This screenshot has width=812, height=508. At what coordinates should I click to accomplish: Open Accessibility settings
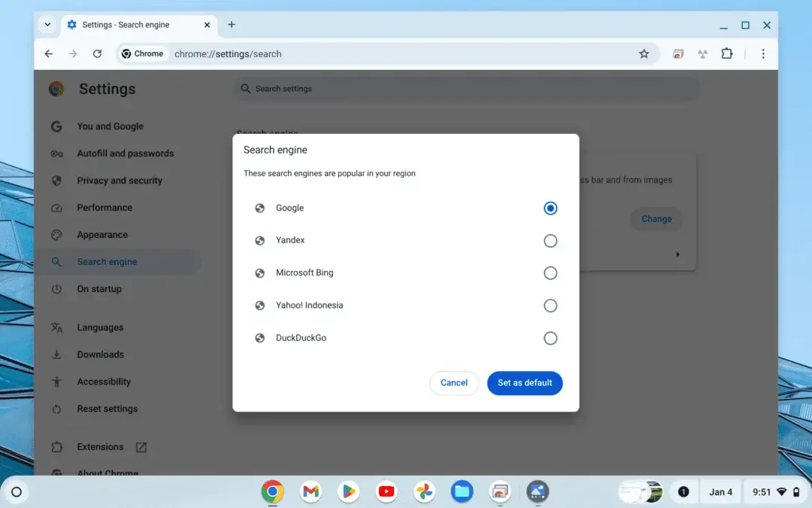(x=104, y=382)
